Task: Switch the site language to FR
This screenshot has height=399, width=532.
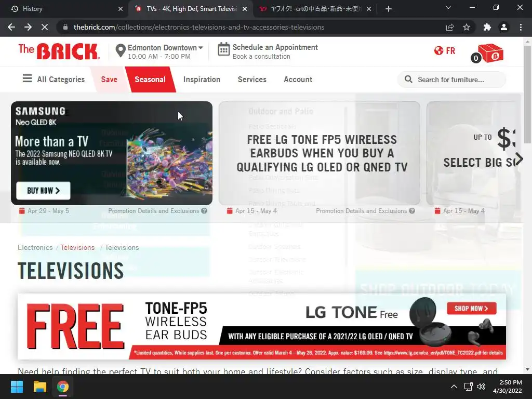Action: pos(445,51)
